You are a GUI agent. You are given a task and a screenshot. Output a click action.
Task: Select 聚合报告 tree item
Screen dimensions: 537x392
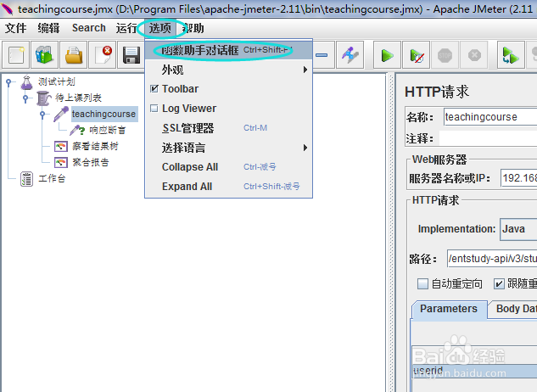91,162
